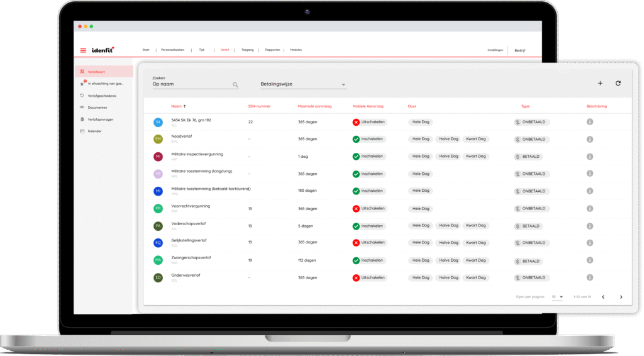Open Kalender in the sidebar
Screen dimensions: 644x356
[x=94, y=131]
